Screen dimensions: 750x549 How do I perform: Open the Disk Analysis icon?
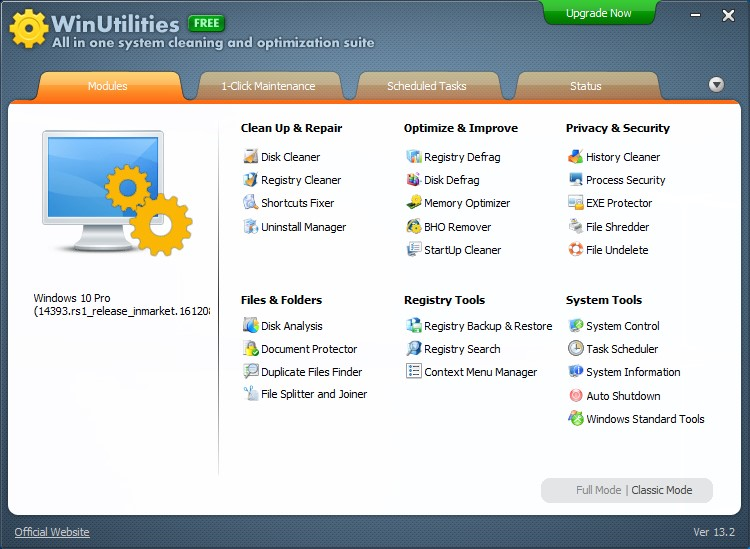point(251,326)
